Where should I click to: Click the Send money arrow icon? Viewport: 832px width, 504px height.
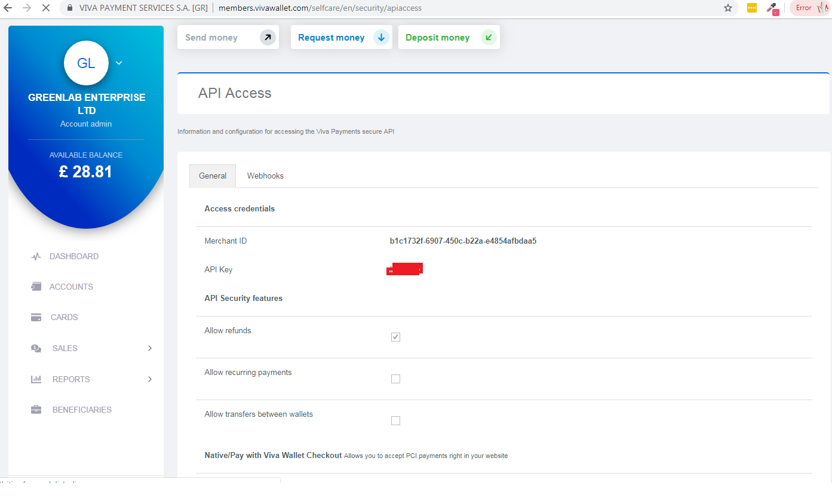coord(268,36)
